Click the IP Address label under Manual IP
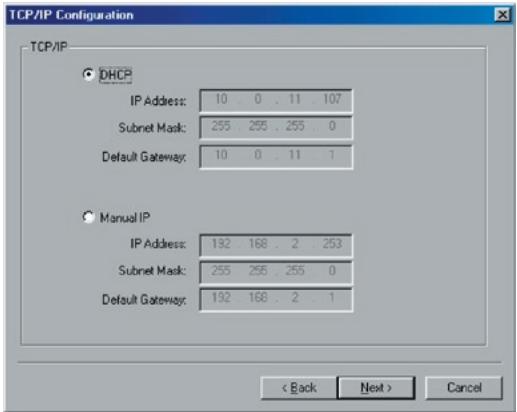 pos(158,244)
